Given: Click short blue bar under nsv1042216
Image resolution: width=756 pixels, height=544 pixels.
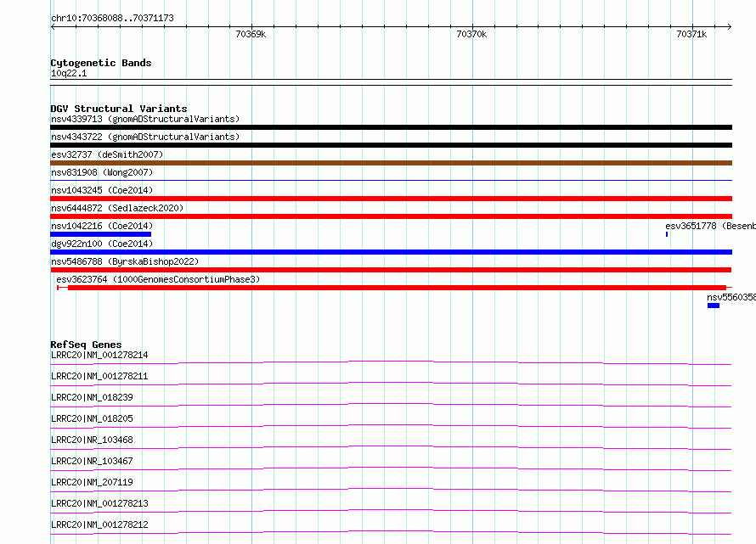Looking at the screenshot, I should click(101, 234).
